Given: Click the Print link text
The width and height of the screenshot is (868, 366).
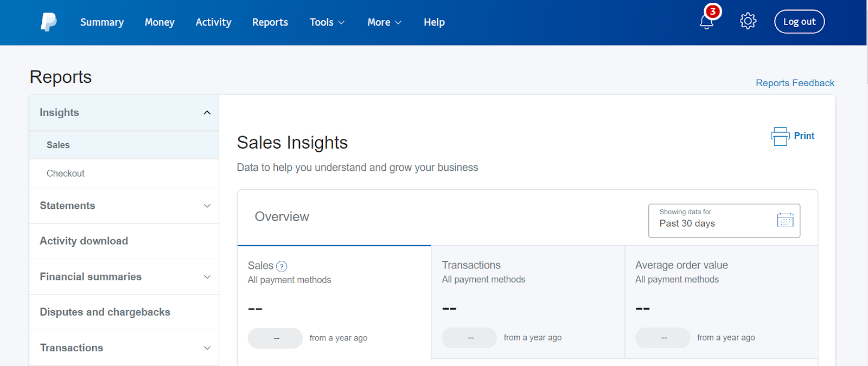Looking at the screenshot, I should [804, 136].
